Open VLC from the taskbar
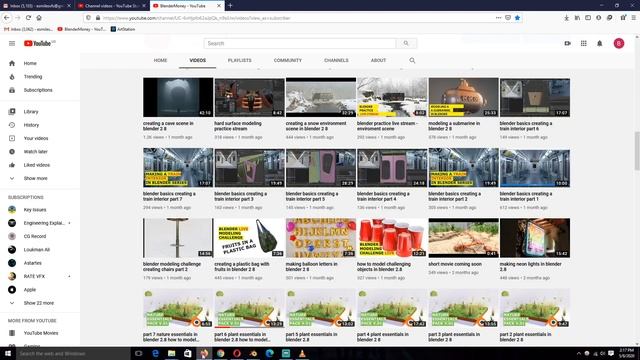The height and width of the screenshot is (360, 640). point(302,353)
